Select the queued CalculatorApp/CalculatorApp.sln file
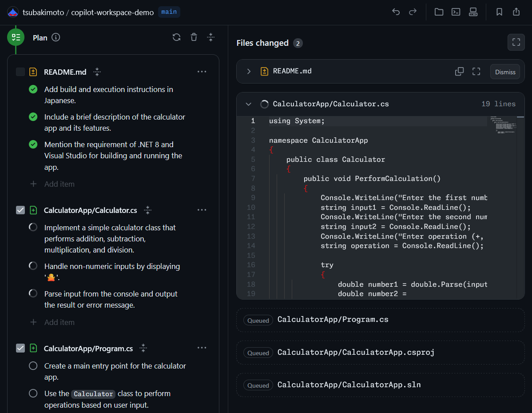Viewport: 532px width, 413px height. pos(380,385)
